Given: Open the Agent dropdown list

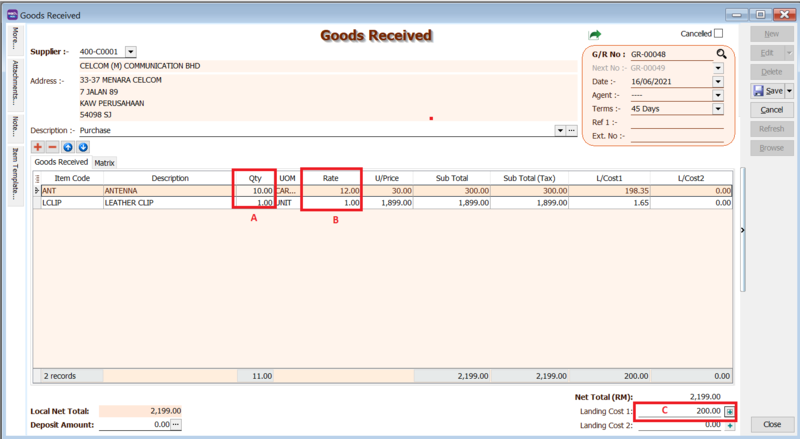Looking at the screenshot, I should (718, 95).
